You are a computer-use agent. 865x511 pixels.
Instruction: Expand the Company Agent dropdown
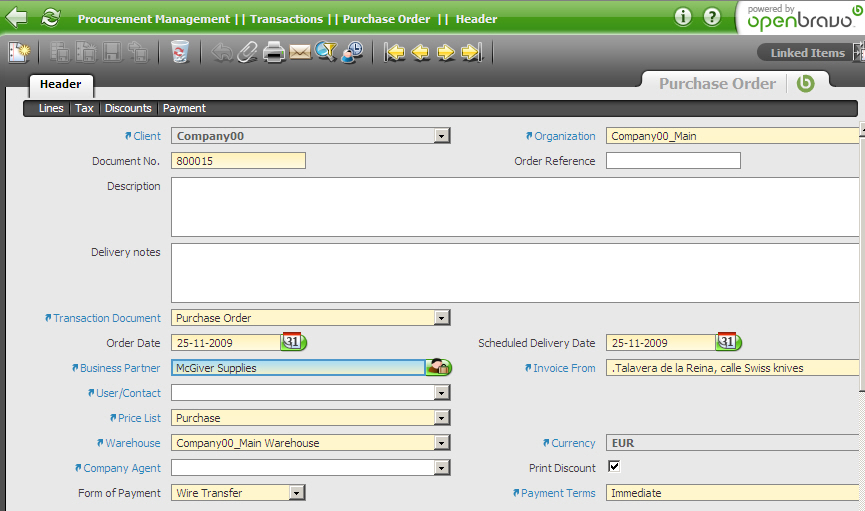click(x=441, y=468)
